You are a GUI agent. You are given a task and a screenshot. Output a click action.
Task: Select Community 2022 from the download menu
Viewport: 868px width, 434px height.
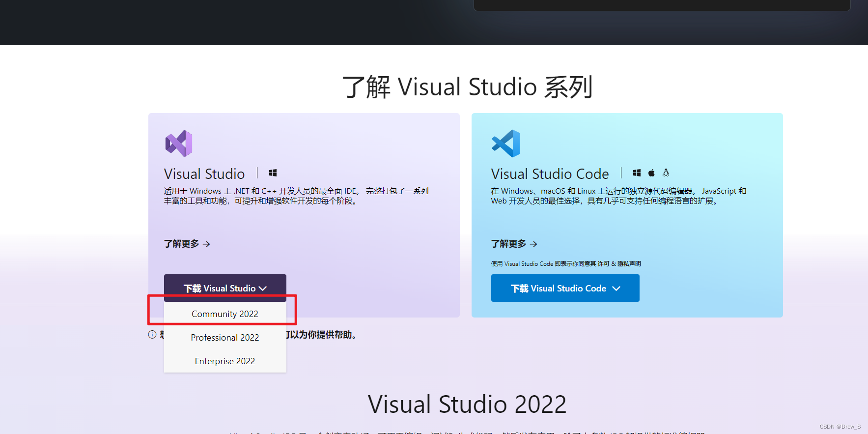pos(225,314)
